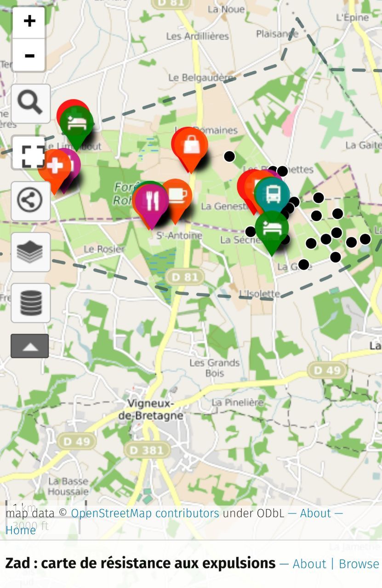Image resolution: width=382 pixels, height=588 pixels.
Task: Zoom out with the minus button
Action: pyautogui.click(x=29, y=56)
